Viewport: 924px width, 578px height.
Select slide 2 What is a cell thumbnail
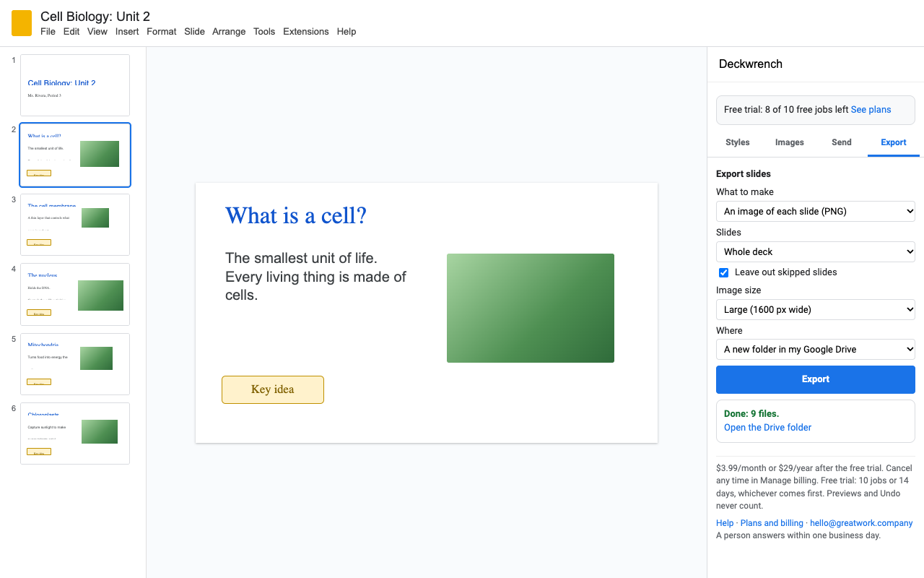pyautogui.click(x=75, y=155)
